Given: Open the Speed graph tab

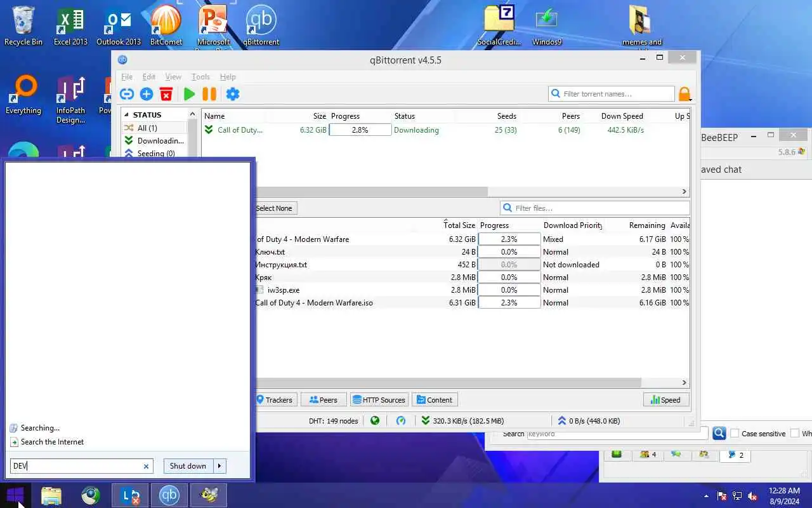Looking at the screenshot, I should [666, 399].
